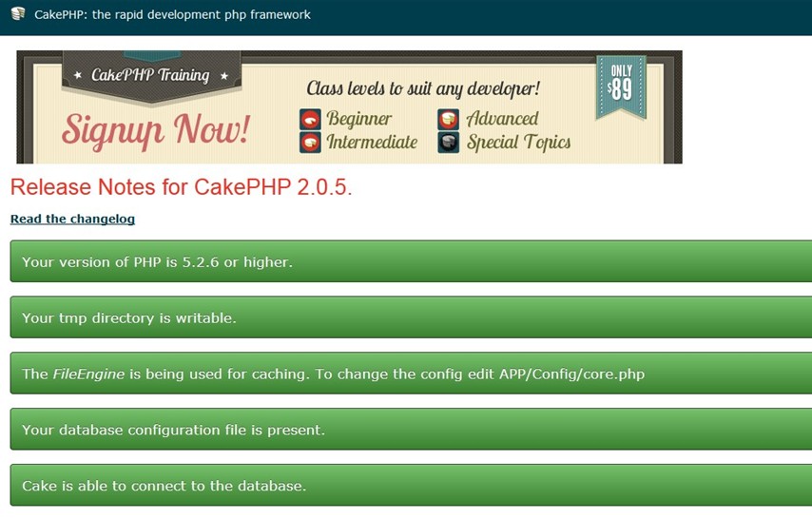The width and height of the screenshot is (812, 518).
Task: Click 'Cake is able to connect to the database' notice
Action: point(411,485)
